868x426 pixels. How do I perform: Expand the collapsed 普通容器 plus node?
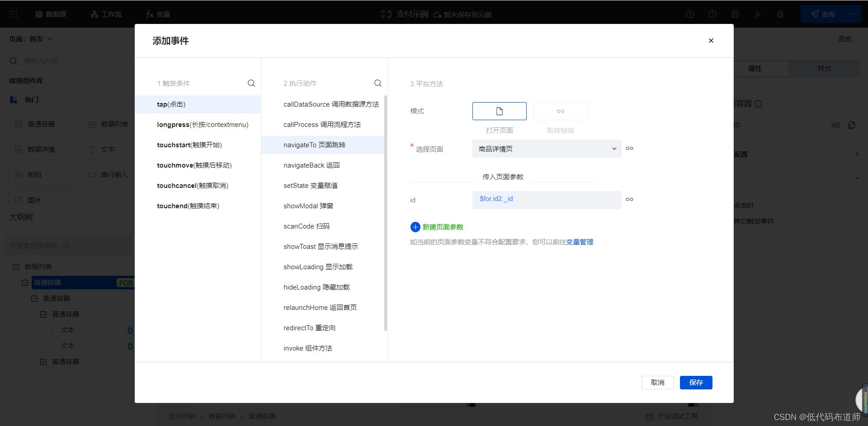(43, 362)
